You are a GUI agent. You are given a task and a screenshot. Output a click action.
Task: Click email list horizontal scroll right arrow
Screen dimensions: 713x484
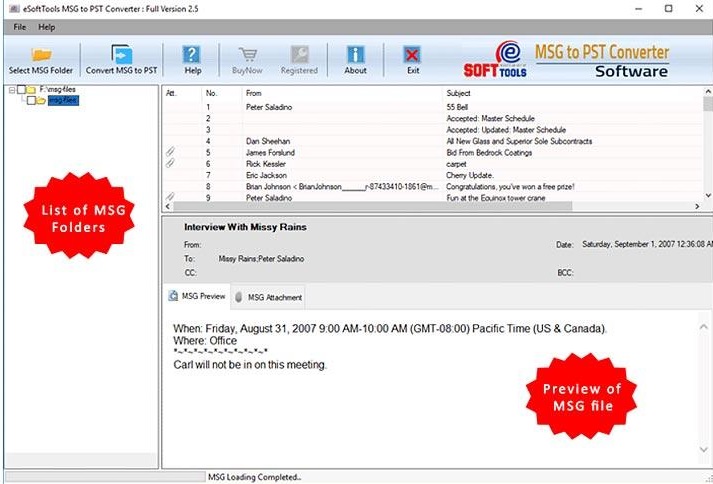pyautogui.click(x=698, y=207)
